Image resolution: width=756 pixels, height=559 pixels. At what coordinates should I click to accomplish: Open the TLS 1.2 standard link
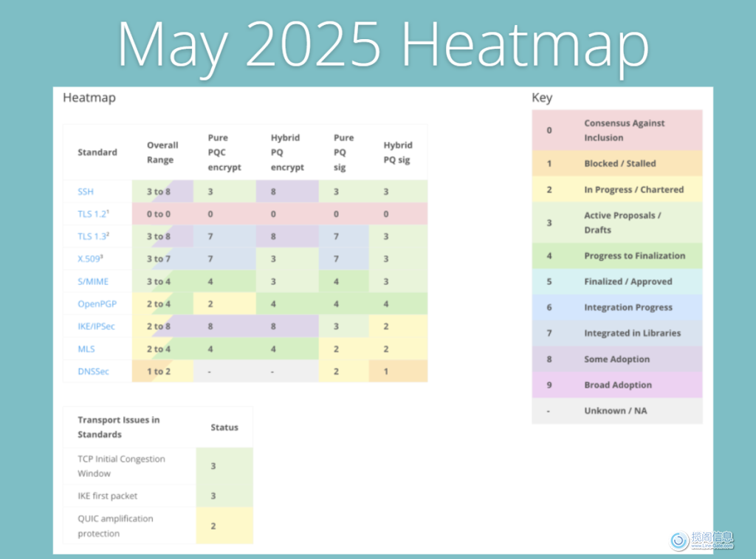click(x=92, y=214)
